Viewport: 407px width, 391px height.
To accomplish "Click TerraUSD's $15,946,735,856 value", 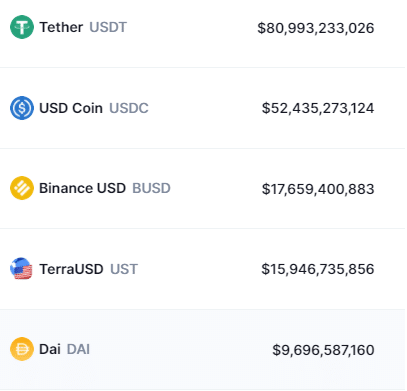I will [318, 269].
